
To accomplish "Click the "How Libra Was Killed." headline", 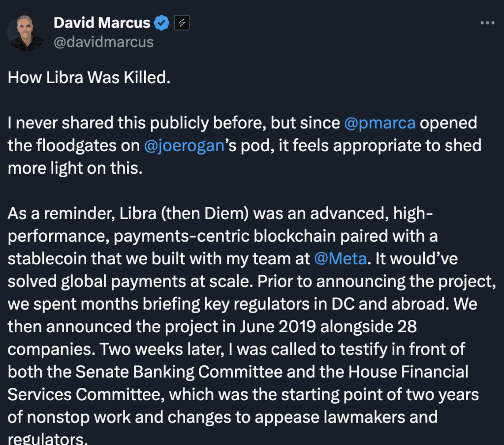I will click(89, 78).
